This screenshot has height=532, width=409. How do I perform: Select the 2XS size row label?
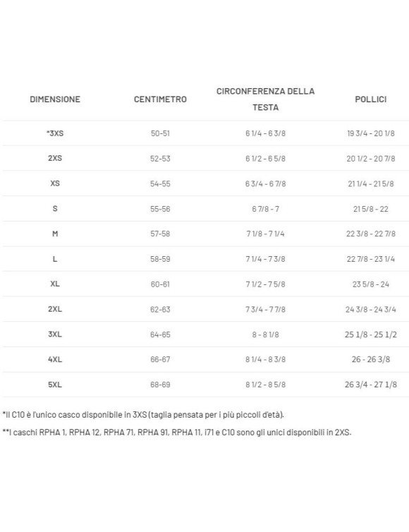coord(55,158)
